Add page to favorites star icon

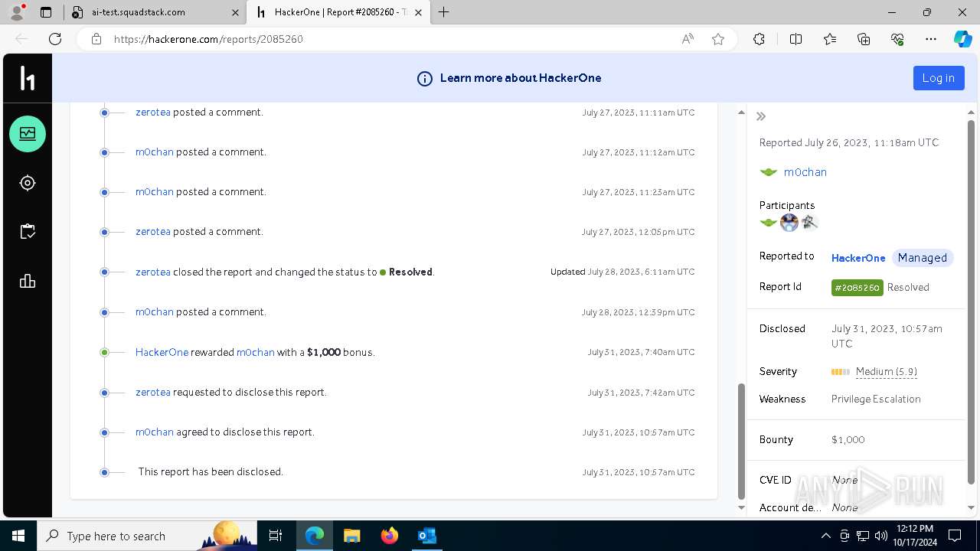tap(717, 39)
